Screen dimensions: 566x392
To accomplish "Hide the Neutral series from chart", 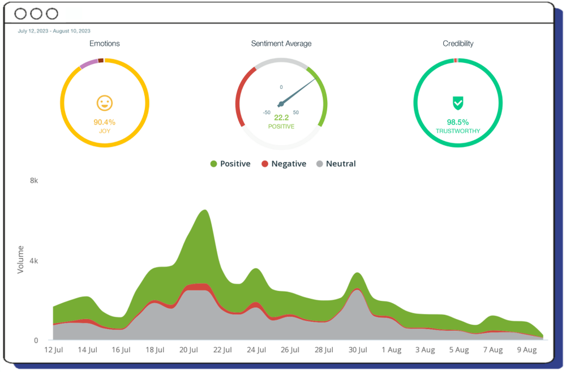I will click(337, 163).
